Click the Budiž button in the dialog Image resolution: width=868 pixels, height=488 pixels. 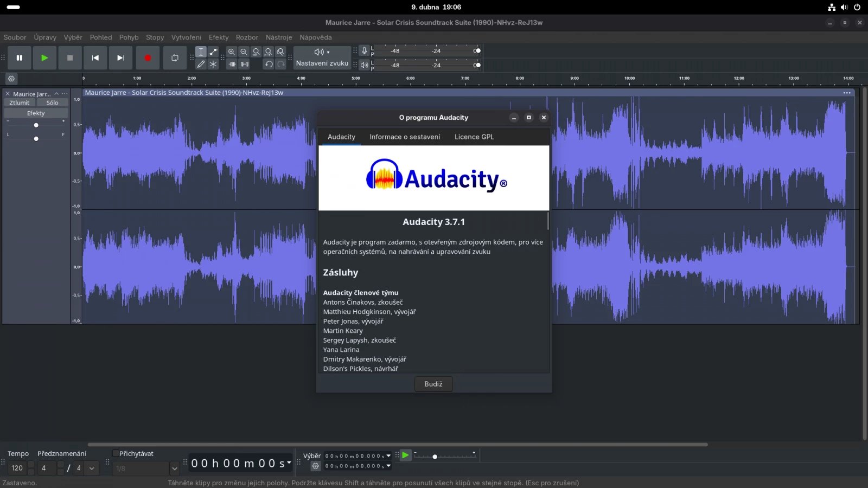tap(433, 384)
